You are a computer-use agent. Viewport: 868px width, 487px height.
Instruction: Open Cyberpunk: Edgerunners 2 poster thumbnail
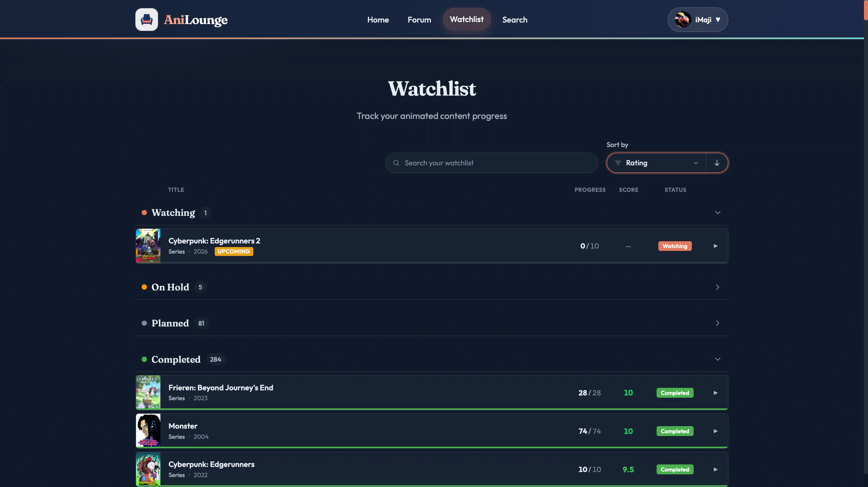[148, 246]
